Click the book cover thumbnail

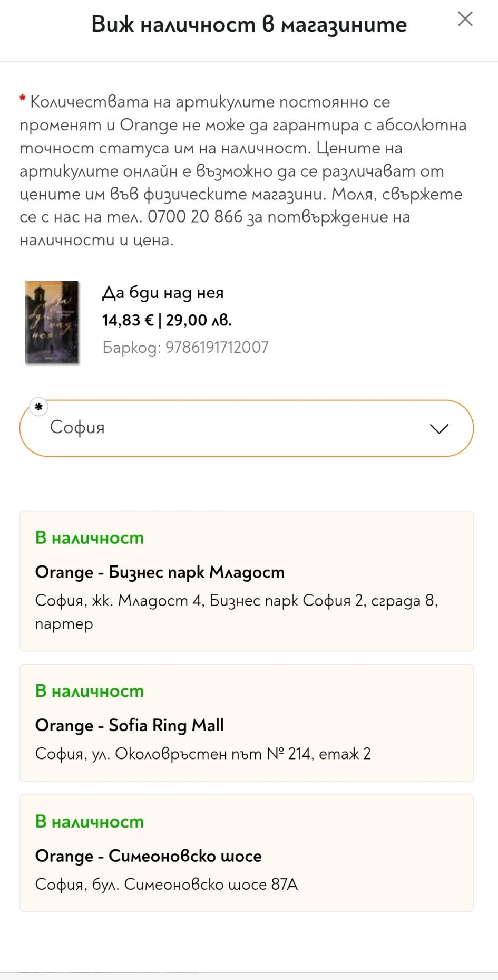point(52,322)
